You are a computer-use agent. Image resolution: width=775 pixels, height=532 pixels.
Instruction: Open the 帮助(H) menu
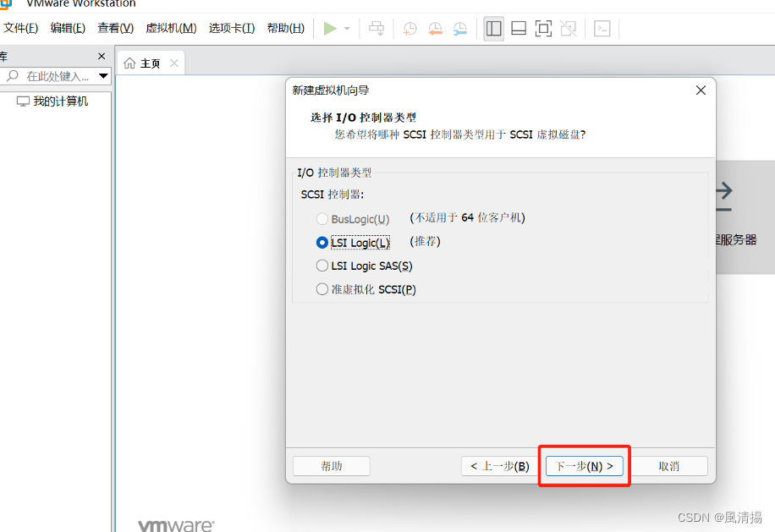pos(286,28)
